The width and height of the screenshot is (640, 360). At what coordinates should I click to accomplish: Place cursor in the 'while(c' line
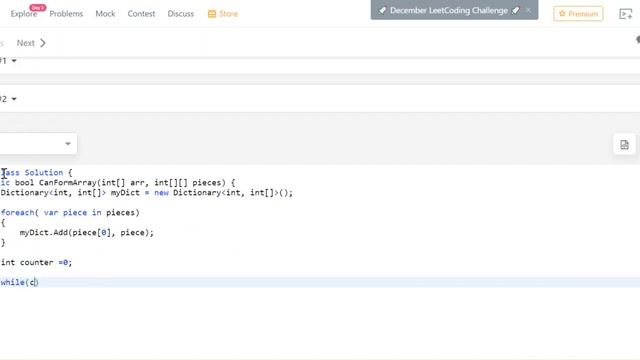pyautogui.click(x=19, y=282)
